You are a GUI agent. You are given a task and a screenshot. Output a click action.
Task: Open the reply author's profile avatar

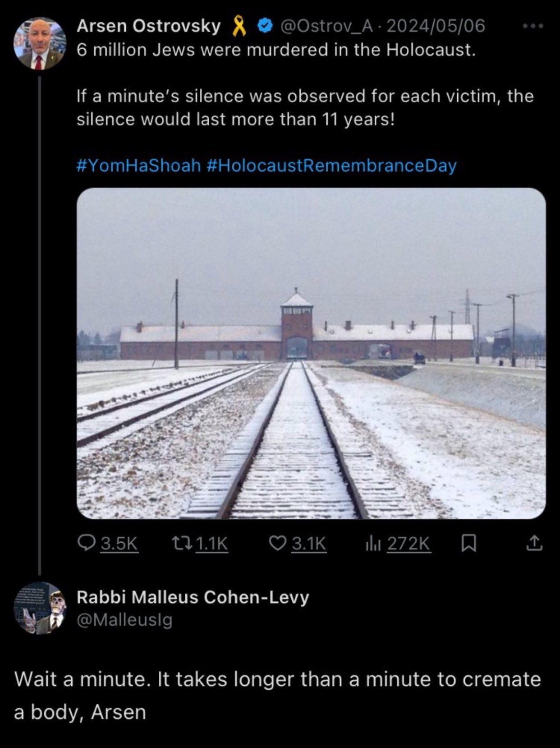coord(40,608)
